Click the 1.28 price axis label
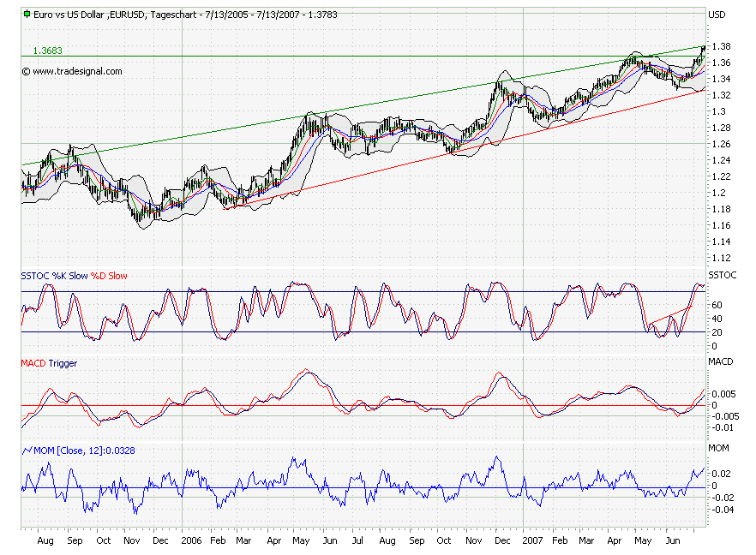The image size is (756, 555). [x=721, y=128]
